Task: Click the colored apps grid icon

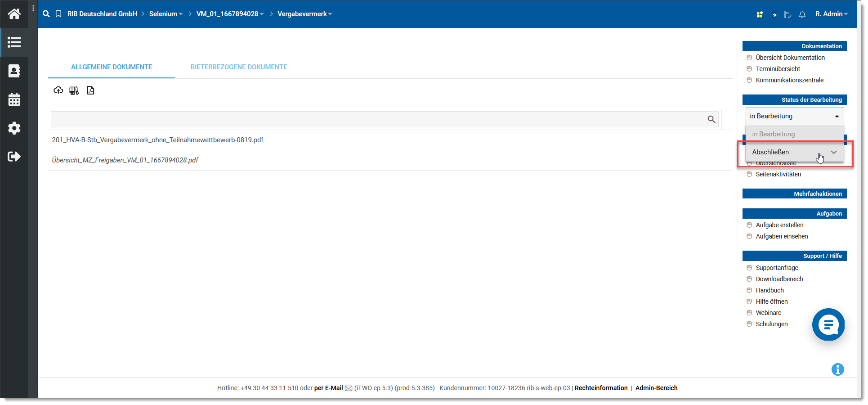Action: tap(760, 14)
